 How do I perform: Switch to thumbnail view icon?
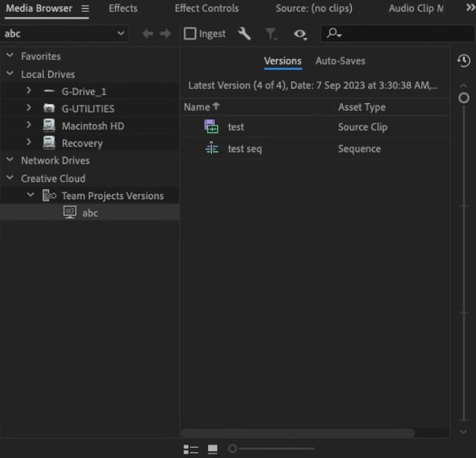213,449
